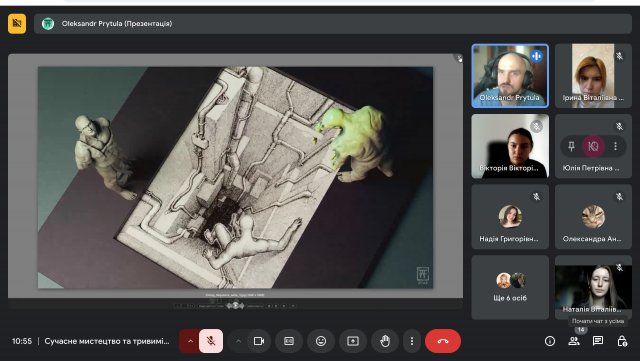Open the emoji reactions panel
Viewport: 640px width, 361px height.
click(321, 341)
